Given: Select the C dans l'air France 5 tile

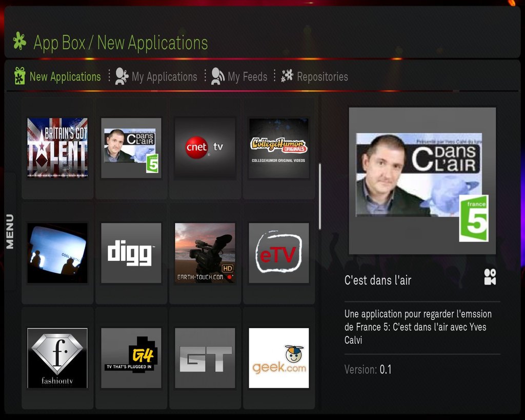Looking at the screenshot, I should [131, 147].
